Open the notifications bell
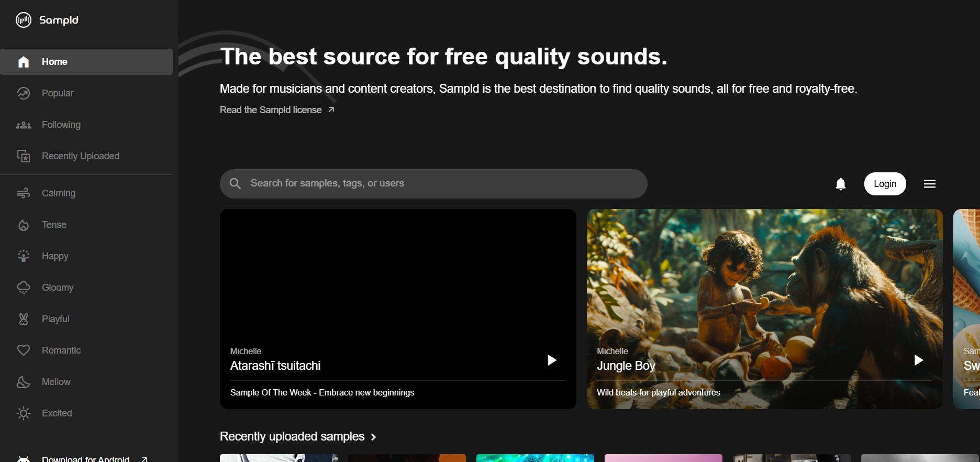The height and width of the screenshot is (462, 980). 840,184
